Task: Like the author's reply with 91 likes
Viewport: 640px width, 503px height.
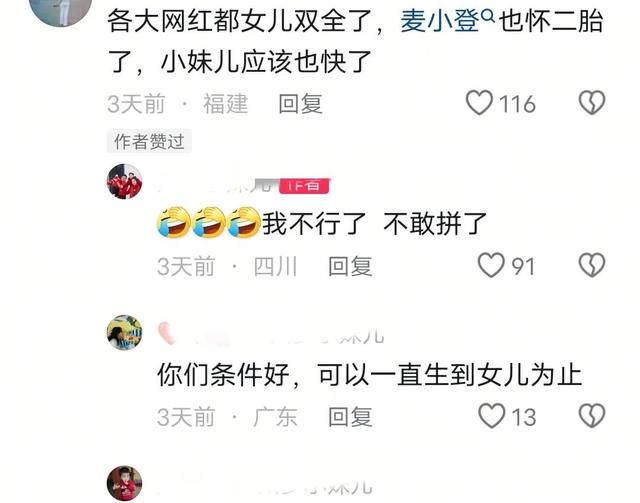Action: click(x=491, y=265)
